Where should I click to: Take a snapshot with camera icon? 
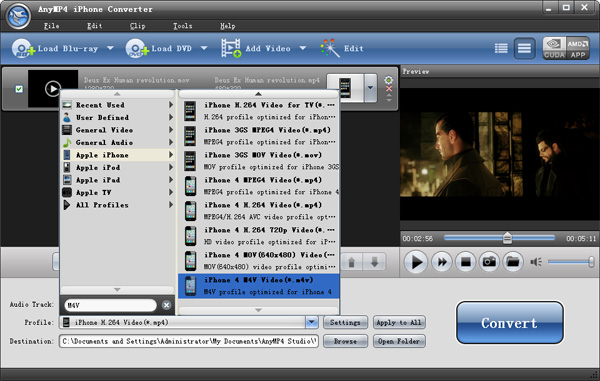(489, 262)
